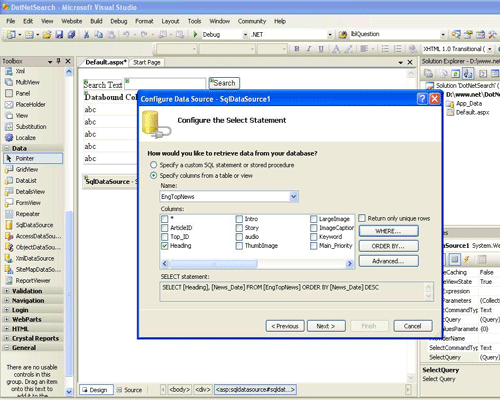
Task: Open the File menu
Action: click(11, 21)
